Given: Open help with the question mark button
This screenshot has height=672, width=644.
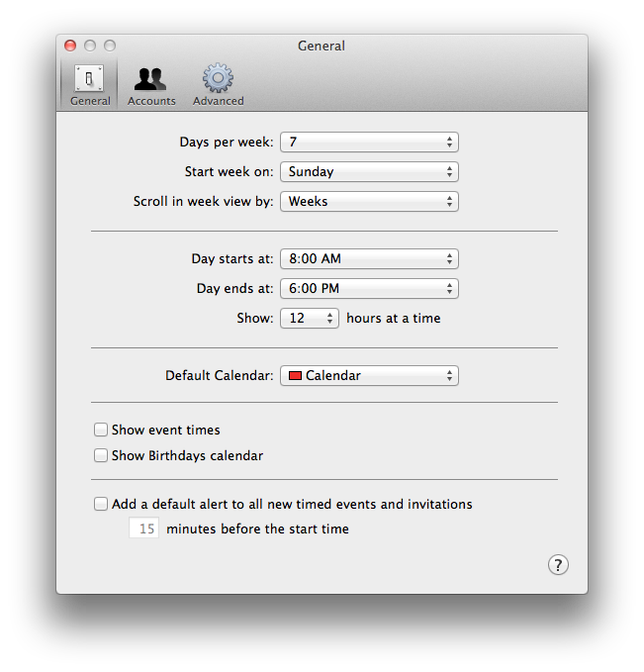Looking at the screenshot, I should [x=558, y=565].
